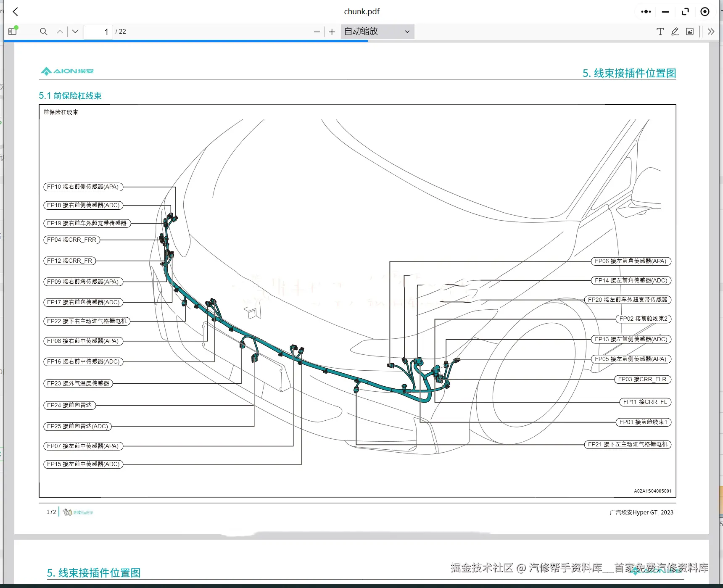Viewport: 723px width, 588px height.
Task: Expand the secondary tools chevron
Action: pyautogui.click(x=711, y=32)
